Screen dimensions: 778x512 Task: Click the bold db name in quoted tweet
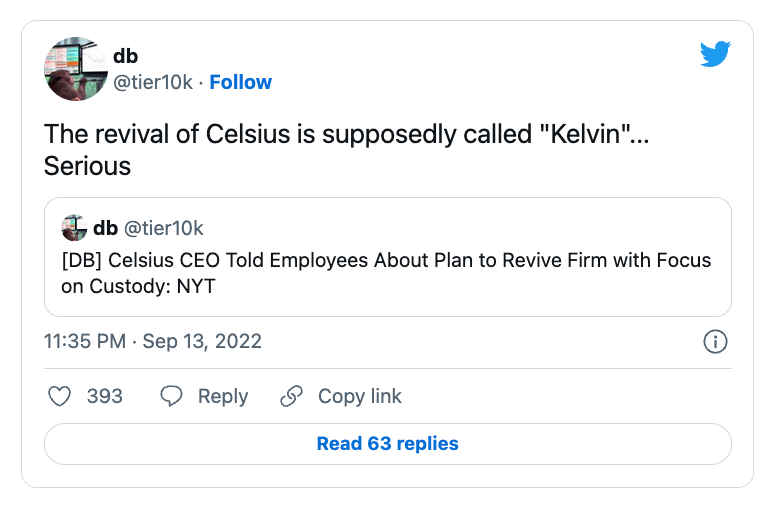[x=105, y=228]
